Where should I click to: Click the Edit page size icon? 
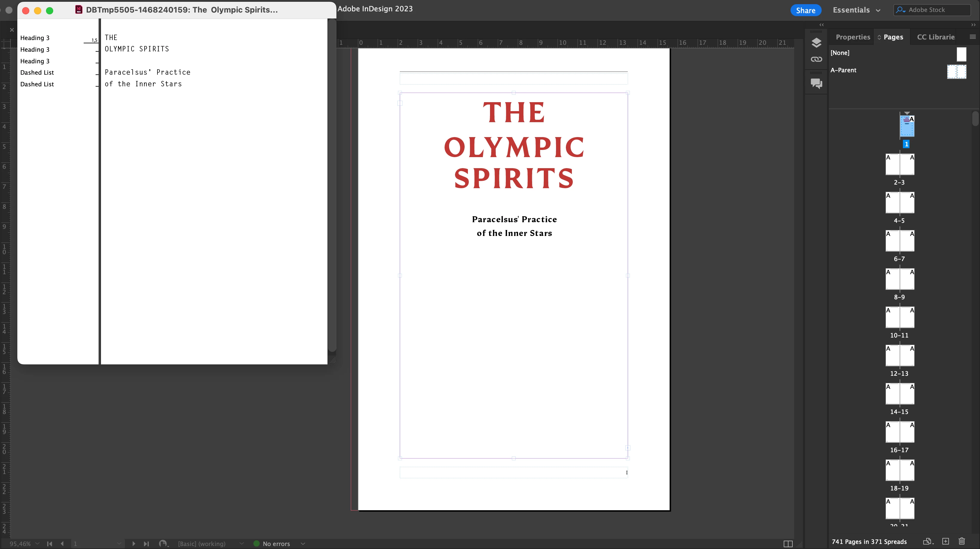927,541
